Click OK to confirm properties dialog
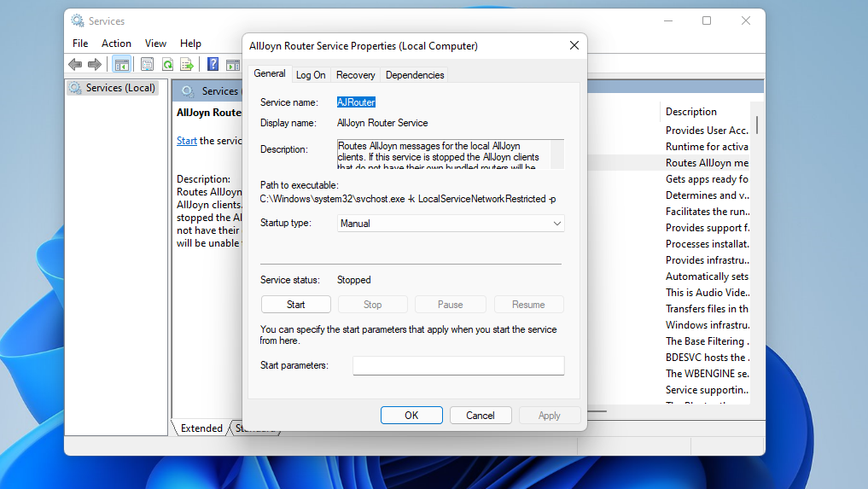Screen dimensions: 868x489 point(411,416)
